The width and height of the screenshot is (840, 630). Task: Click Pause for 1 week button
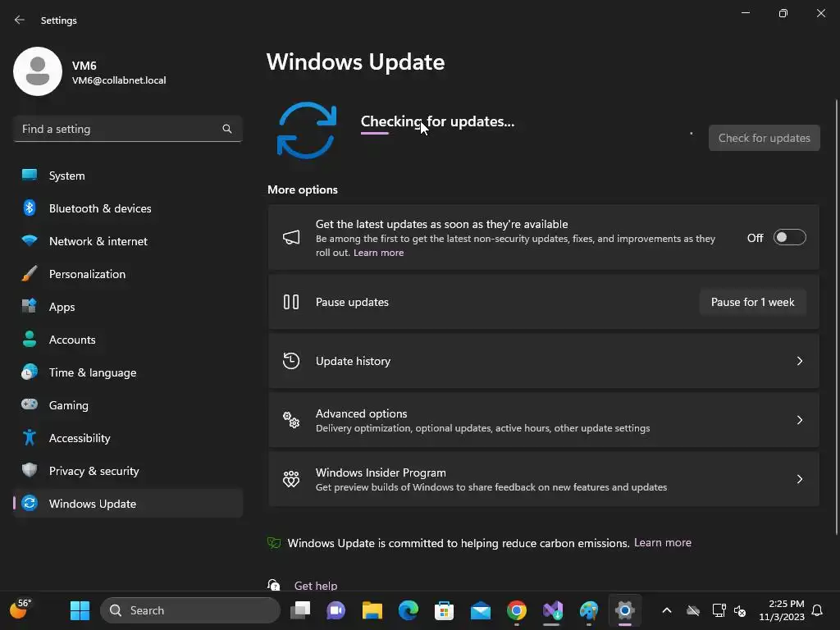(753, 302)
